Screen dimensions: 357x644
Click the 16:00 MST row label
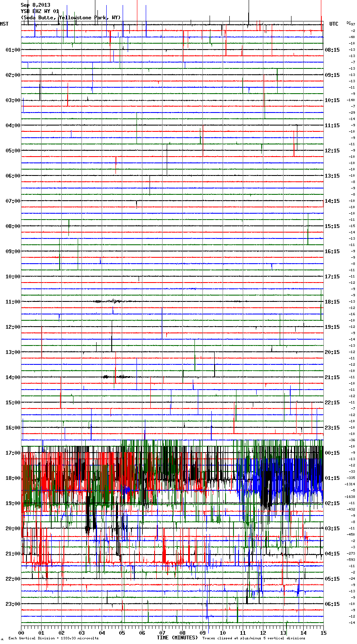(13, 428)
